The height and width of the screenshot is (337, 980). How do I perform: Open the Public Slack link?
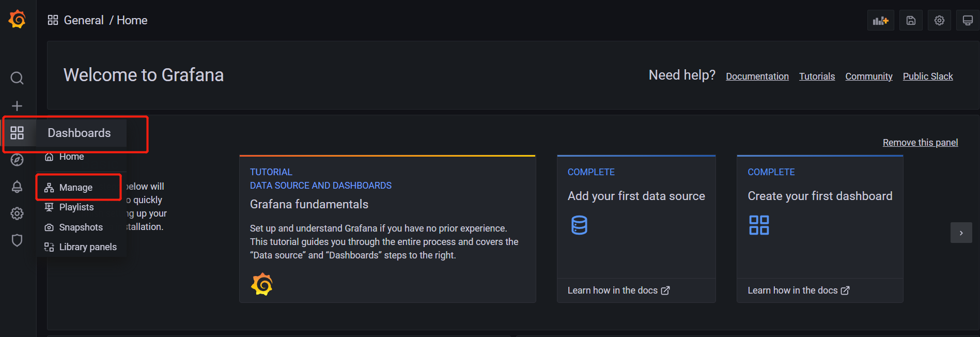tap(928, 76)
